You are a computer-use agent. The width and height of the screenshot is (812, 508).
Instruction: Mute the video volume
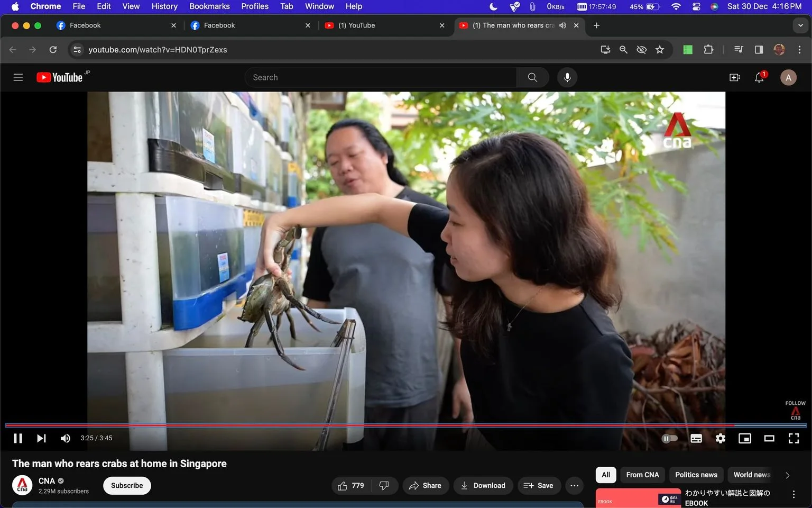tap(66, 438)
